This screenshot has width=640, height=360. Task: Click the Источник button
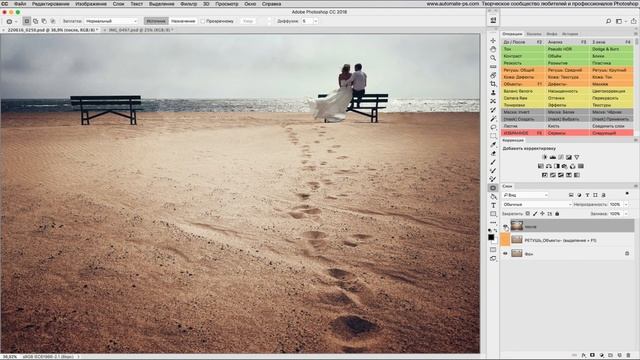(156, 21)
